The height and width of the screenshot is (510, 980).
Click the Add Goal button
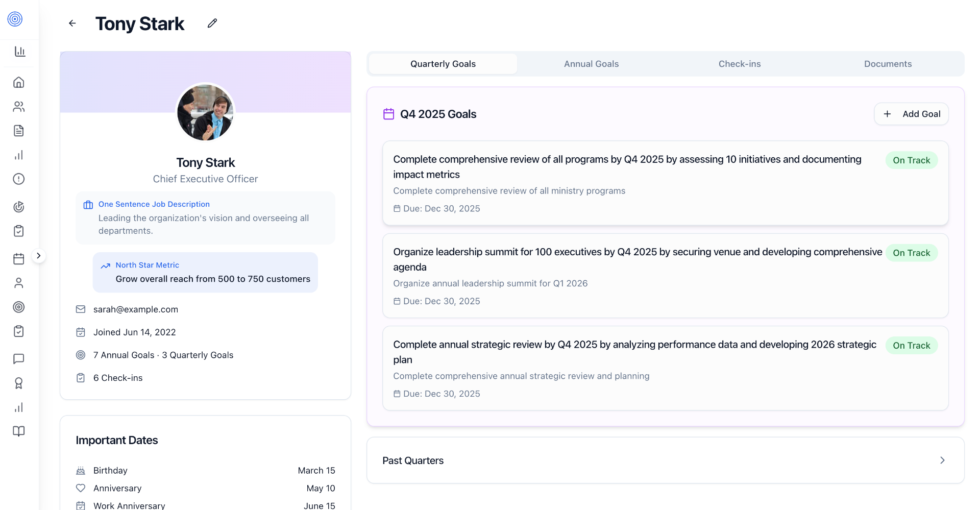tap(911, 114)
